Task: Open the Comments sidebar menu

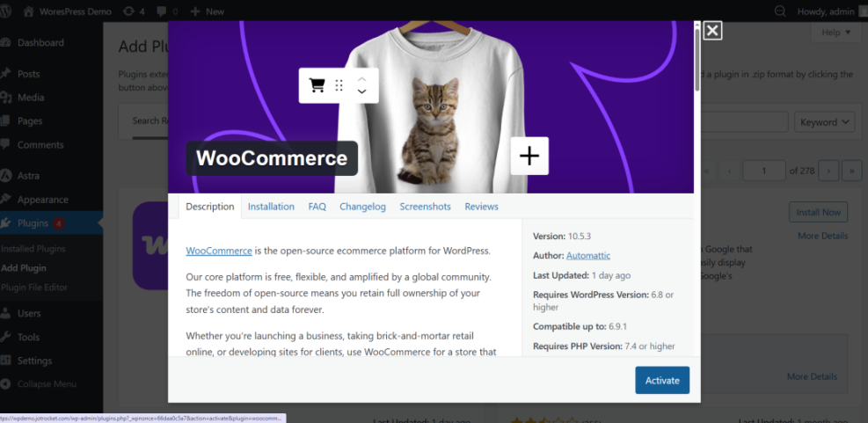Action: pos(40,144)
